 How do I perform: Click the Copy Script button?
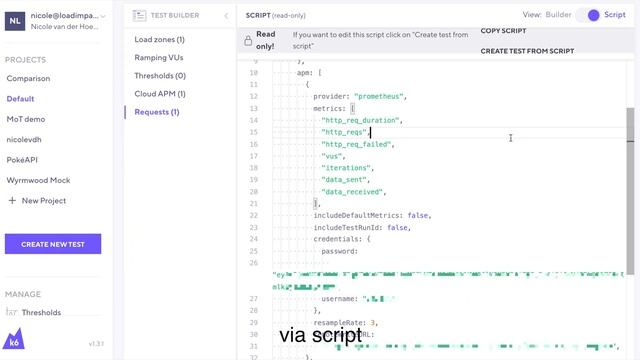point(503,31)
